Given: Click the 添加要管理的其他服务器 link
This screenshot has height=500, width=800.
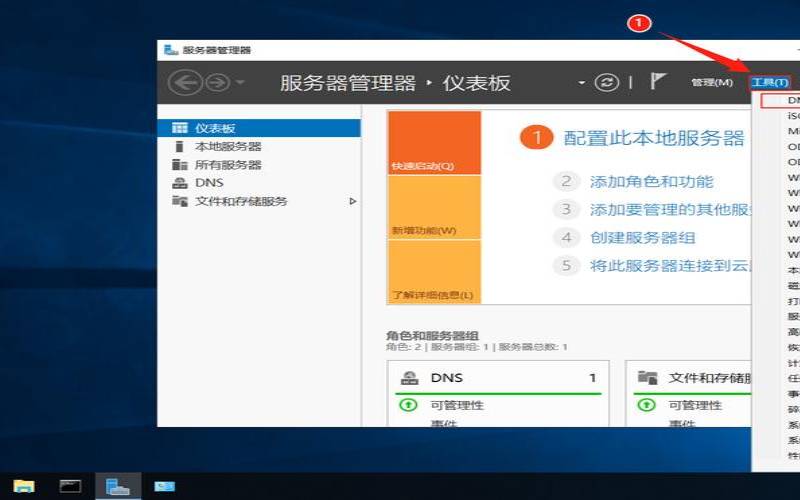Looking at the screenshot, I should [670, 210].
